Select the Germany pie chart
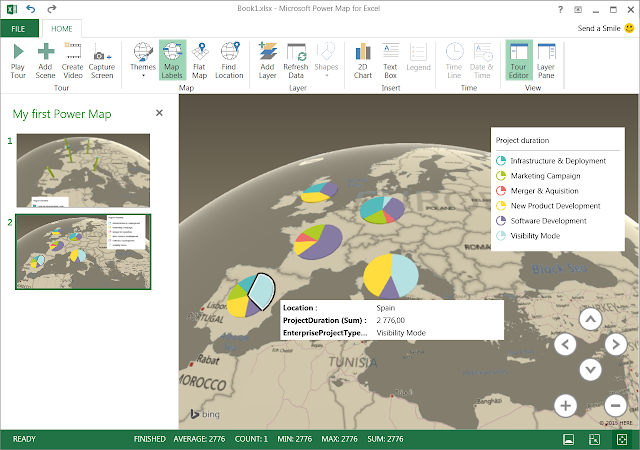 (x=382, y=210)
